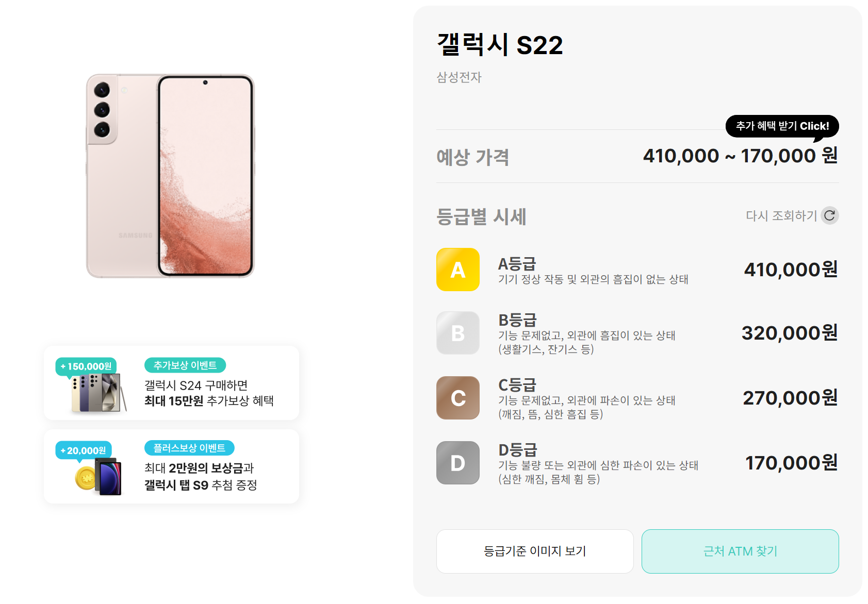Screen dimensions: 868x604
Task: Click the refresh icon next to 다시 조회하기
Action: pos(829,215)
